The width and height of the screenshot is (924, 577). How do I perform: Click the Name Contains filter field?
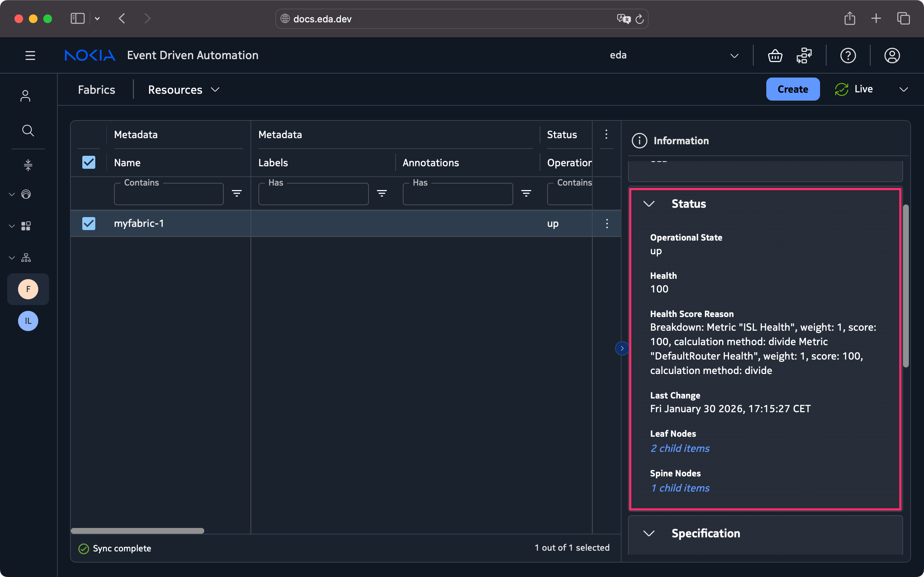pos(169,195)
